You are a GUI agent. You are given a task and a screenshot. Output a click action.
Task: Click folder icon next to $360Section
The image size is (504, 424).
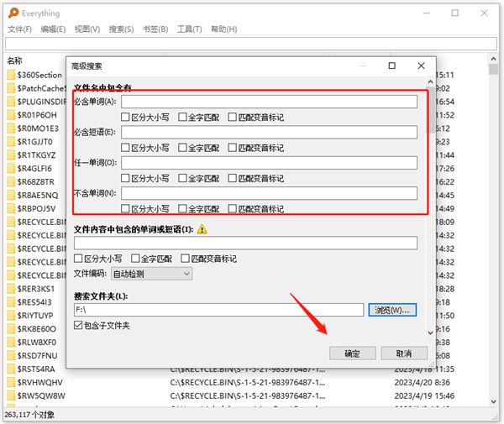pos(11,75)
